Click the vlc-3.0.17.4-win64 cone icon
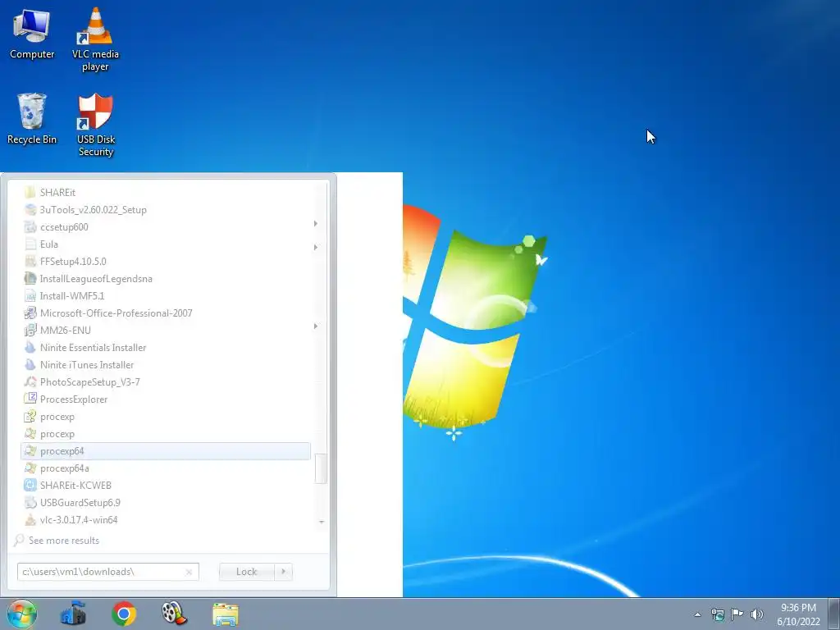Viewport: 840px width, 630px height. (30, 519)
